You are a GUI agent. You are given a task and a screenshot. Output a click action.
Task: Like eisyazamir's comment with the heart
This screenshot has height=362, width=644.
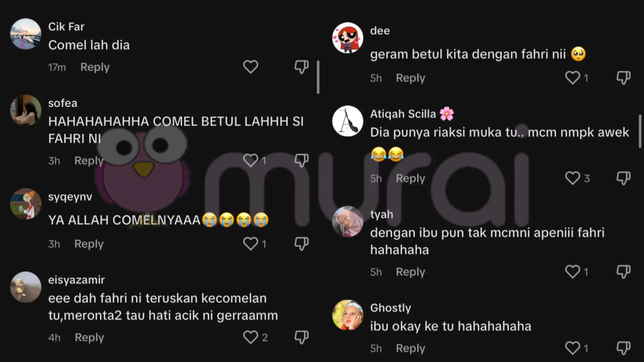coord(251,337)
